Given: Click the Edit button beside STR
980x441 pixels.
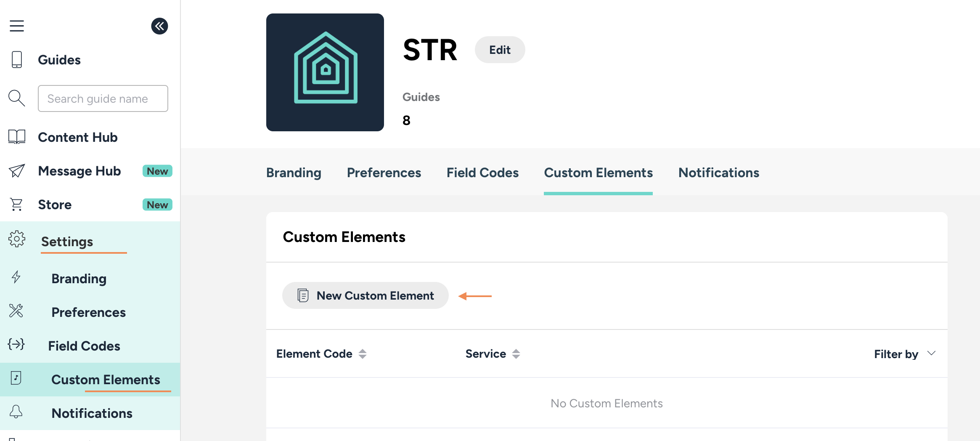Looking at the screenshot, I should (500, 50).
